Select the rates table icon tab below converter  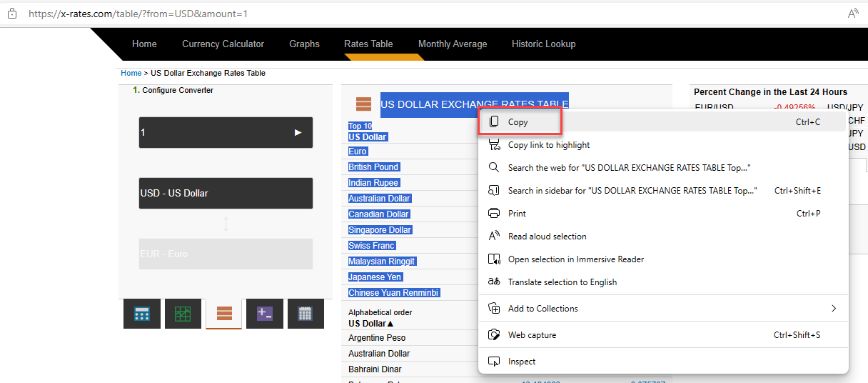224,314
